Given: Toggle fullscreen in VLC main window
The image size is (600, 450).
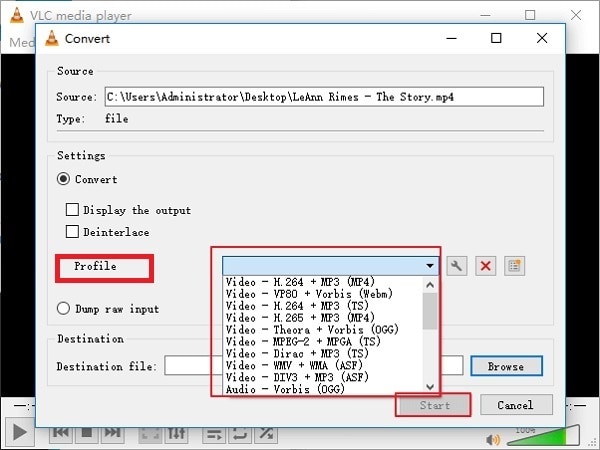Looking at the screenshot, I should pos(150,433).
